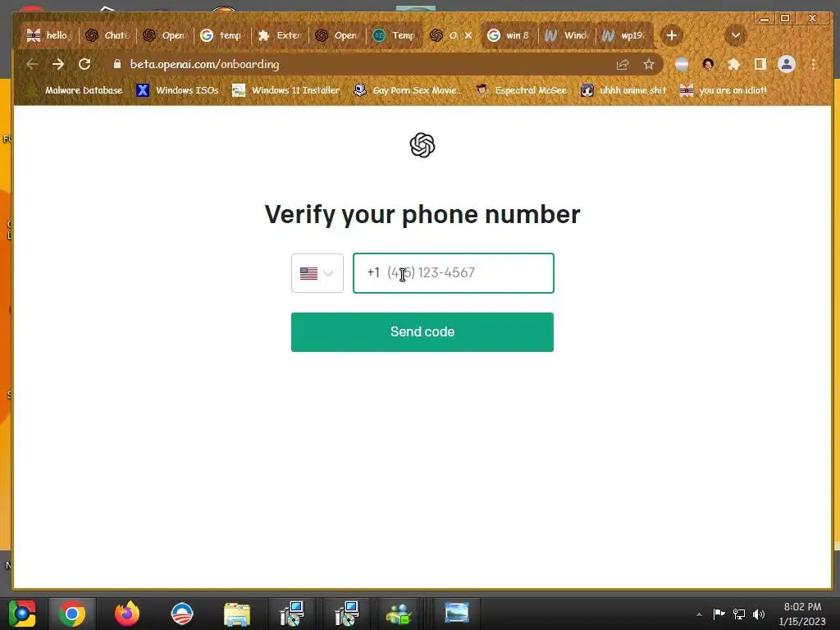Open the Extensions puzzle icon
840x630 pixels.
734,65
